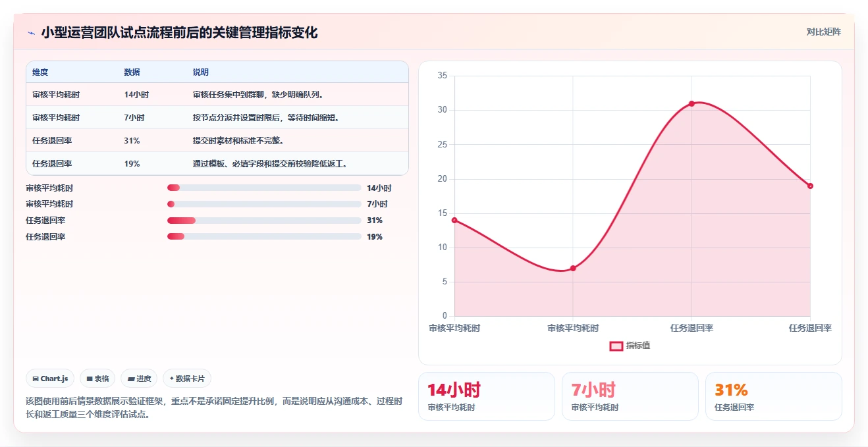Select the 表格 tag
This screenshot has height=447, width=868.
(97, 379)
